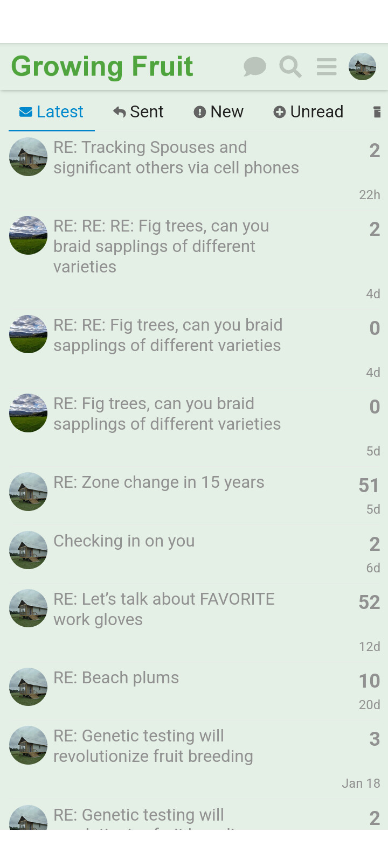Open the chat bubble icon in header
The image size is (388, 868).
pos(255,67)
